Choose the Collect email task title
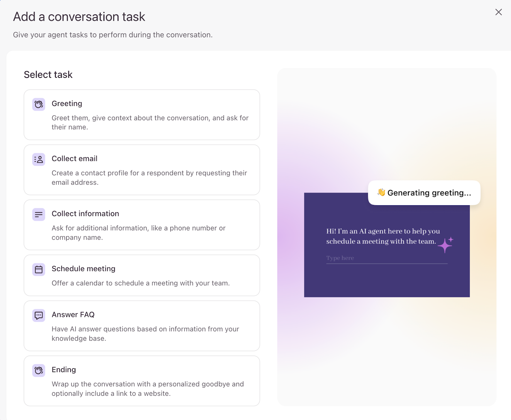This screenshot has height=420, width=511. click(x=74, y=159)
